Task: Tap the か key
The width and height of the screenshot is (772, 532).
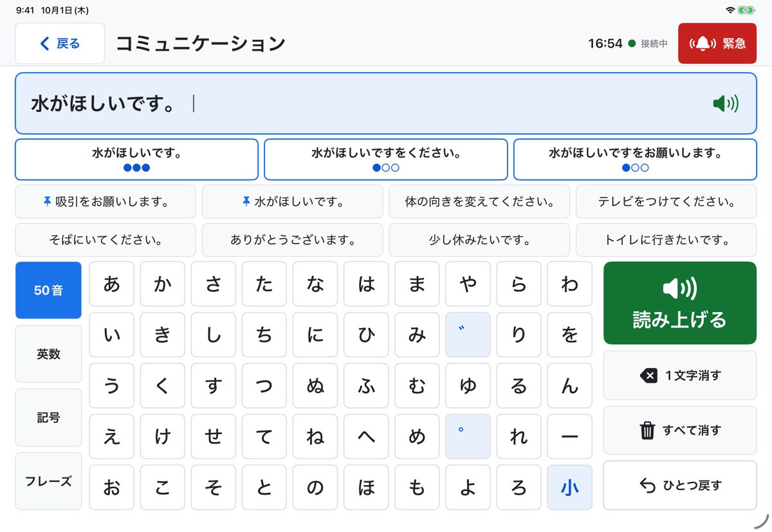Action: [x=162, y=284]
